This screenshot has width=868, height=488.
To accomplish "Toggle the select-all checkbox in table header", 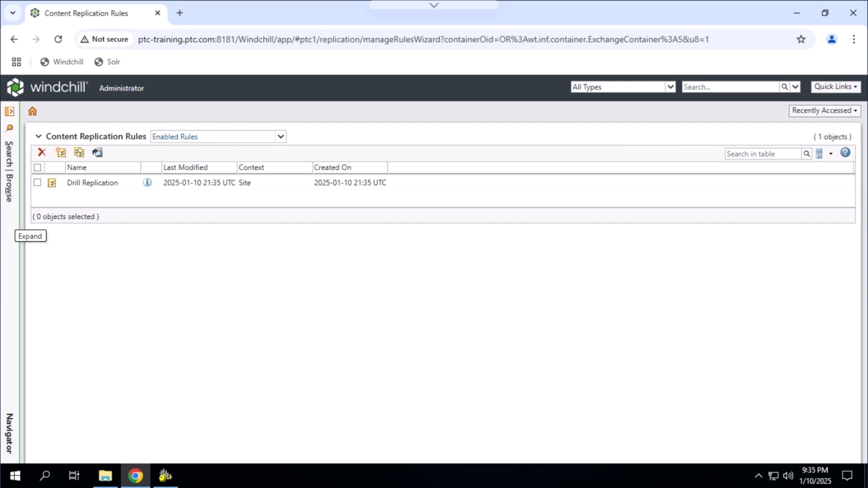I will [38, 167].
